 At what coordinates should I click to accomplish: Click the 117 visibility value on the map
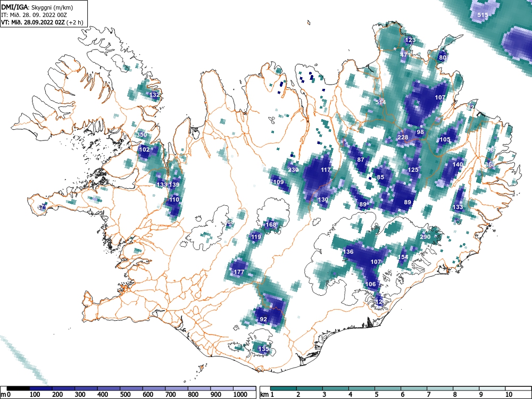[x=326, y=170]
